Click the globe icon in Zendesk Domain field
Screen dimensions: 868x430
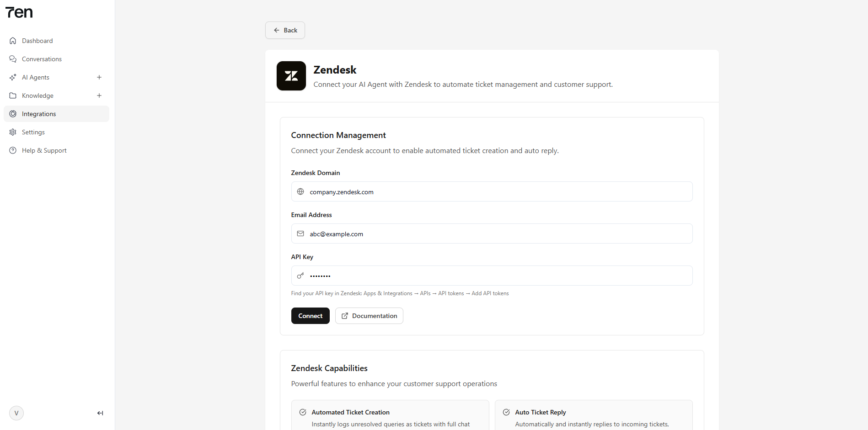[300, 192]
